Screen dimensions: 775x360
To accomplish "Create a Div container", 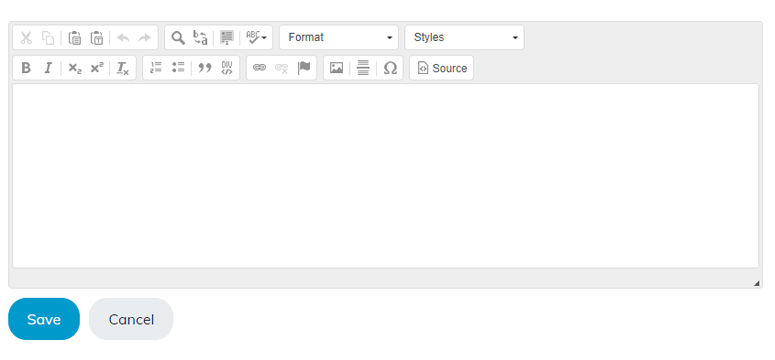I will click(x=227, y=68).
